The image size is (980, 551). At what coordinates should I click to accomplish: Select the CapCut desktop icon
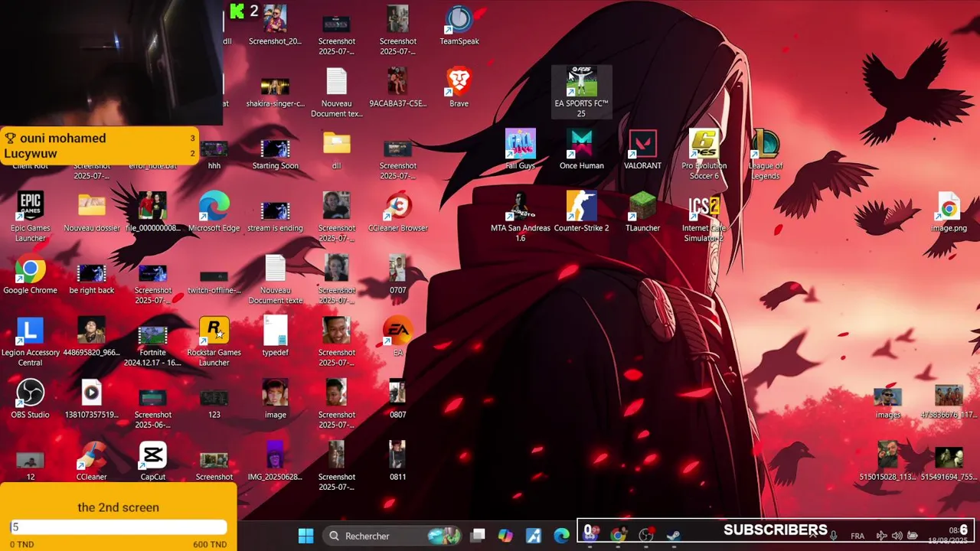pos(153,461)
